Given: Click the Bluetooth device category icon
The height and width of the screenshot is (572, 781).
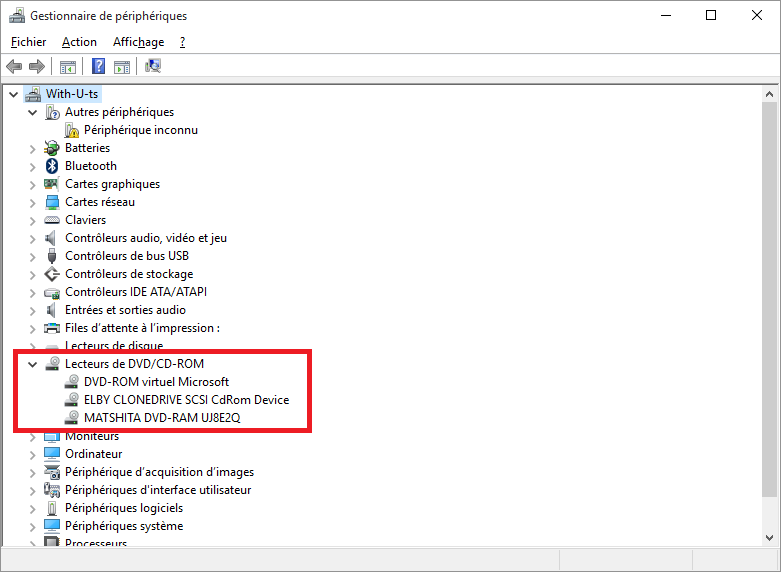Looking at the screenshot, I should pyautogui.click(x=53, y=166).
